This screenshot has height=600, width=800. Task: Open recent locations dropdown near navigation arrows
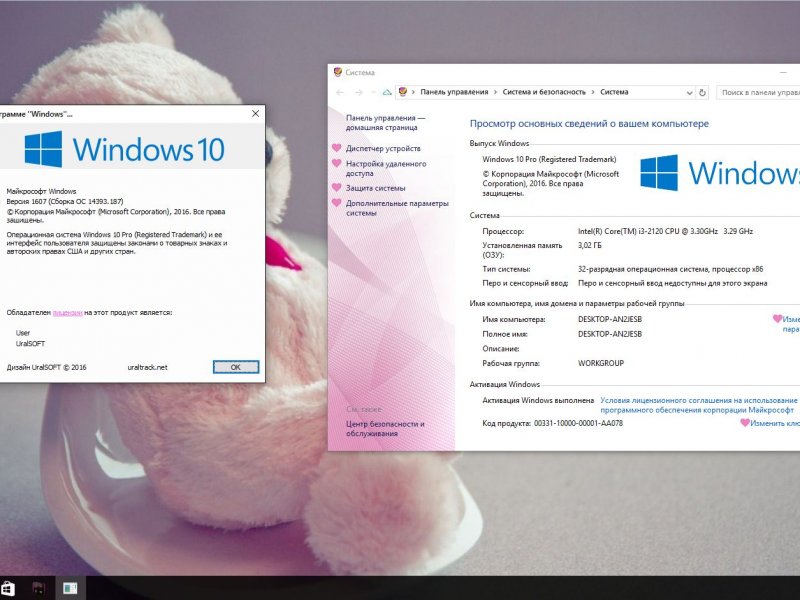pyautogui.click(x=373, y=92)
